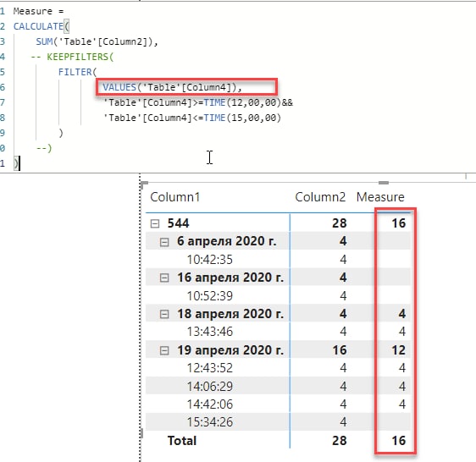Collapse the 544 row group
Screen dimensions: 476x462
155,223
